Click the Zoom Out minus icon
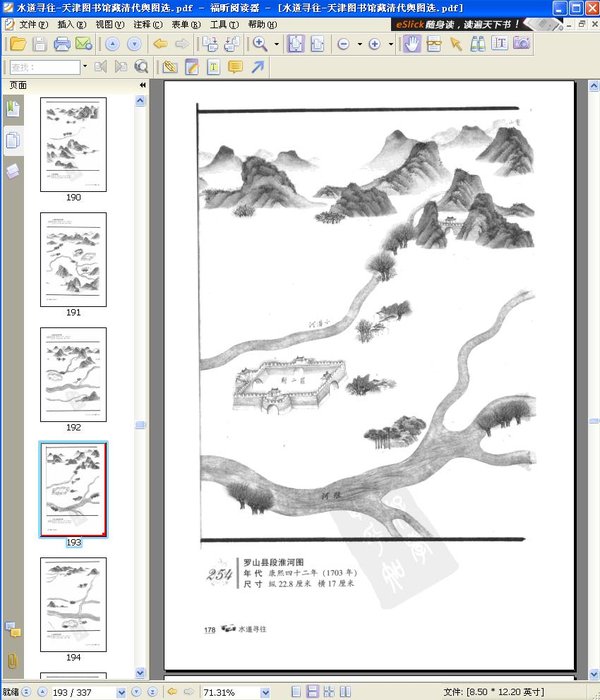600x700 pixels. [343, 44]
